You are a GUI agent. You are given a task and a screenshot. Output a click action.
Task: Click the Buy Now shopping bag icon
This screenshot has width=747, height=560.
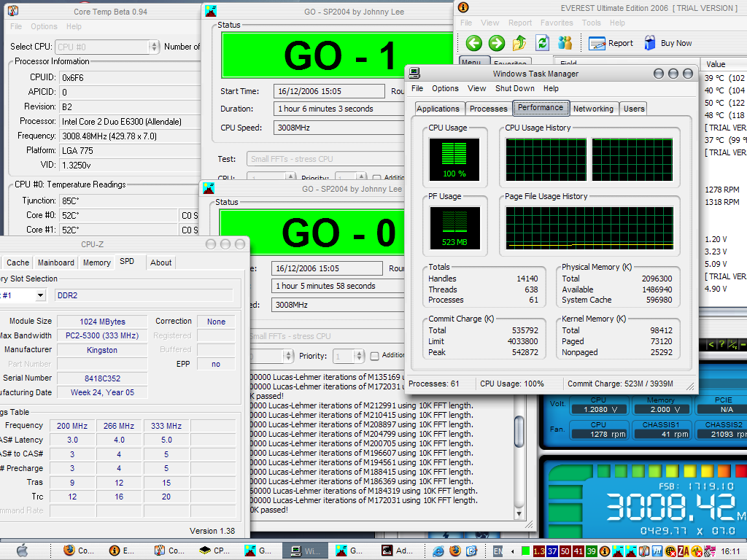650,43
